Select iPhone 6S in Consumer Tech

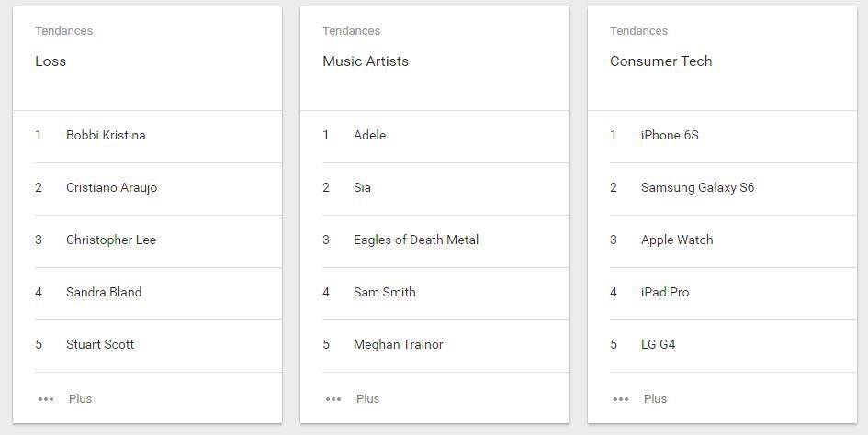click(x=670, y=136)
